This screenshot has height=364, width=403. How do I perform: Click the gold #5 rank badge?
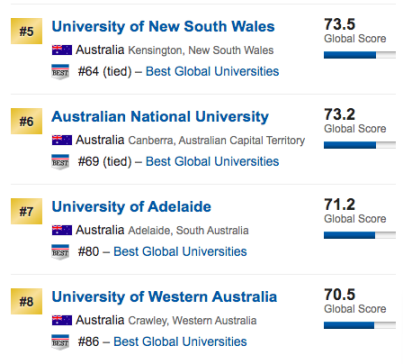26,31
